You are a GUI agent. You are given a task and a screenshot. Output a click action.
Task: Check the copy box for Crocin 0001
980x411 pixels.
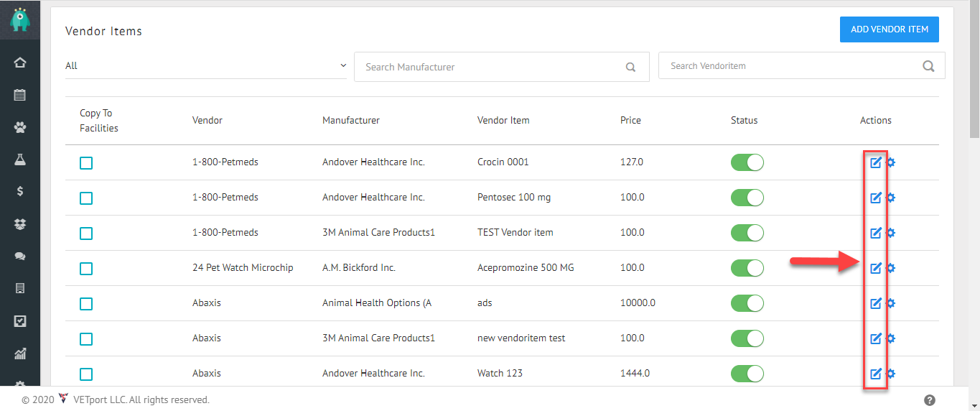(x=86, y=163)
